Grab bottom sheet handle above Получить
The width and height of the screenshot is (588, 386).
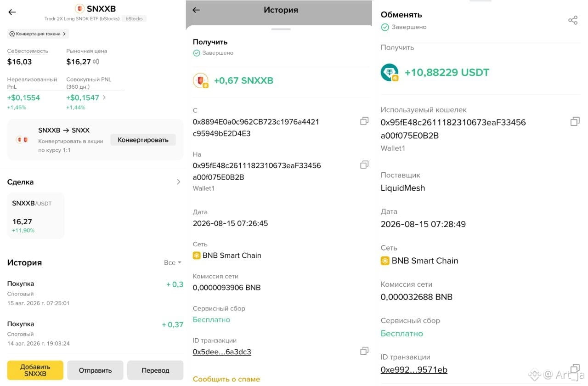[281, 29]
